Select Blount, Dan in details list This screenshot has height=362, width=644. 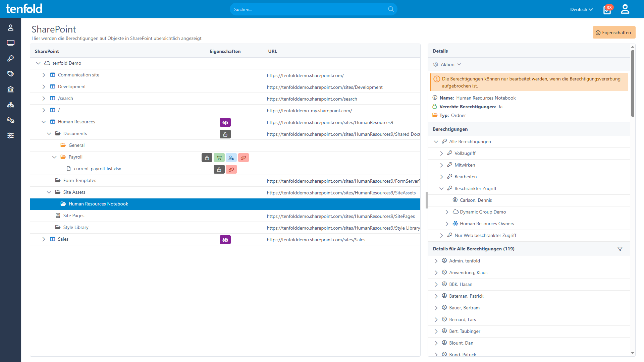click(461, 343)
